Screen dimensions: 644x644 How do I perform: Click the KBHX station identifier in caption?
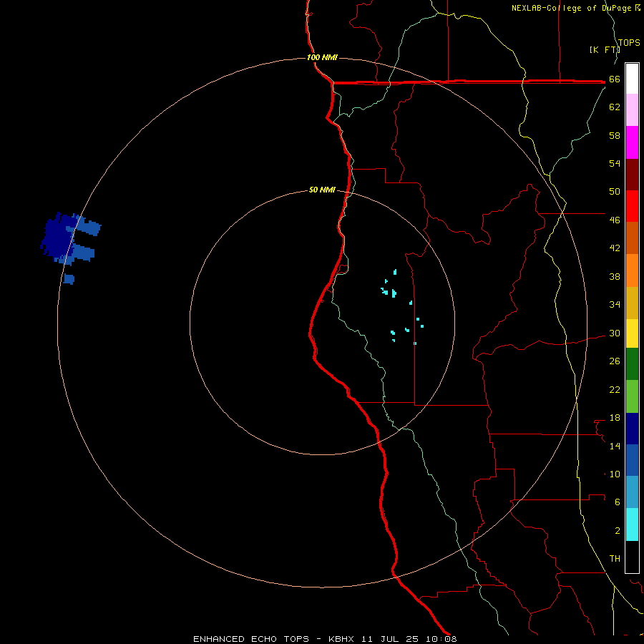(343, 639)
